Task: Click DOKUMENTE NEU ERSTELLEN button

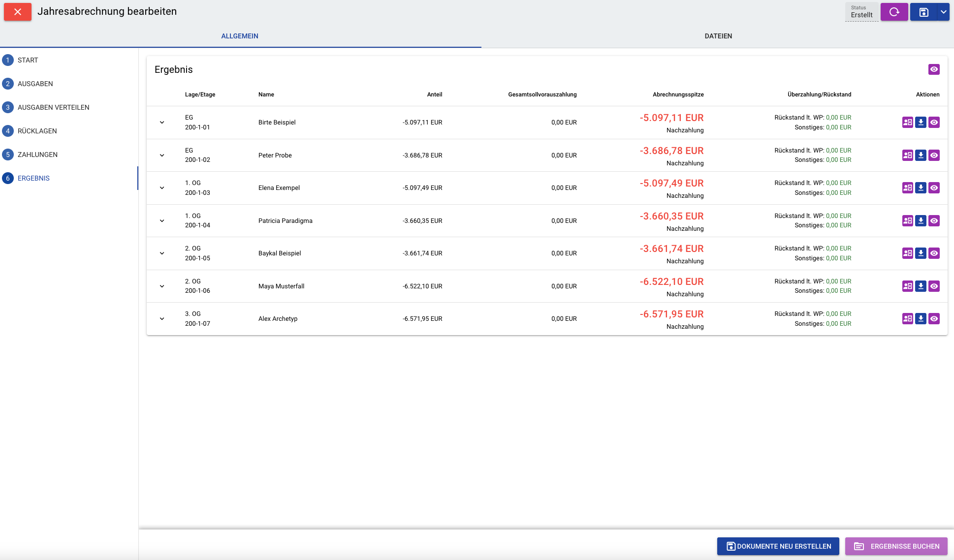Action: click(778, 546)
